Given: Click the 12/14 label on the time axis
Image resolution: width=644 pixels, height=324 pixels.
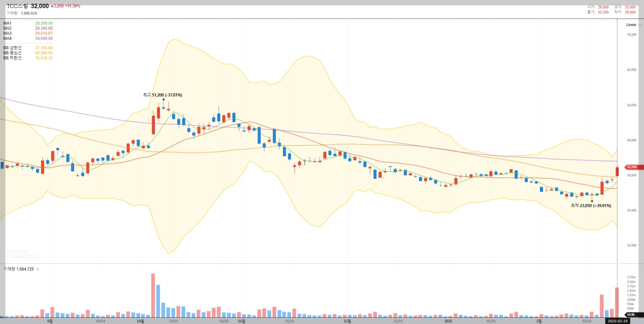Looking at the screenshot, I should 398,321.
